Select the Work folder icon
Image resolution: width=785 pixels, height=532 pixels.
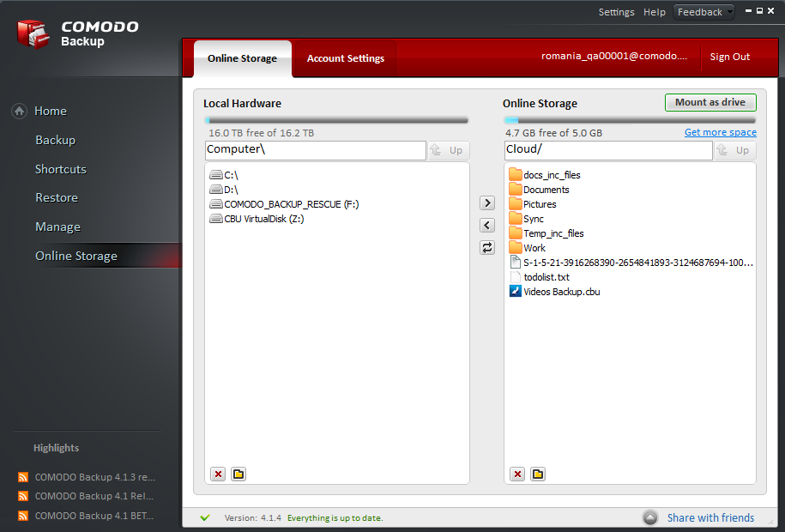click(x=515, y=247)
